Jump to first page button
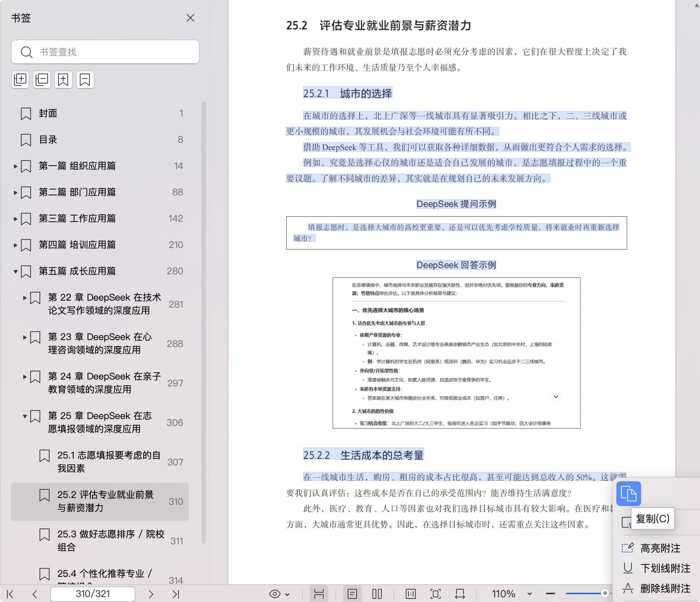 point(10,594)
